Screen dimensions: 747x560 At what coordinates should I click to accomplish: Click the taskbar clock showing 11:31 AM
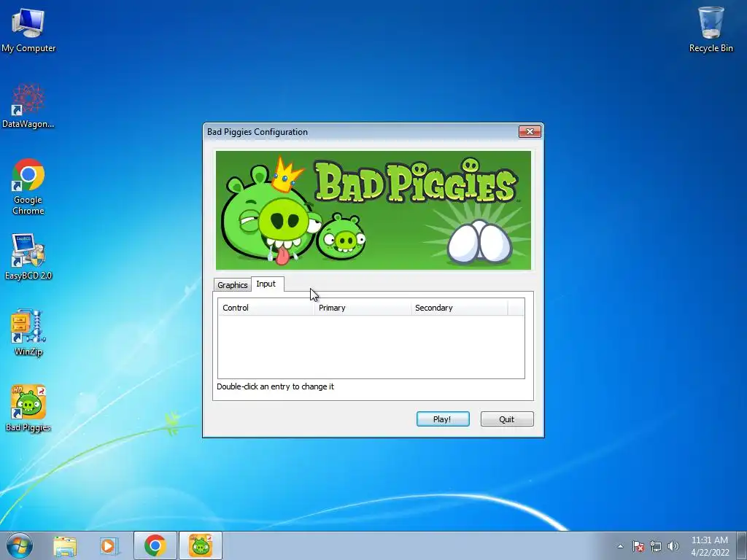[709, 546]
